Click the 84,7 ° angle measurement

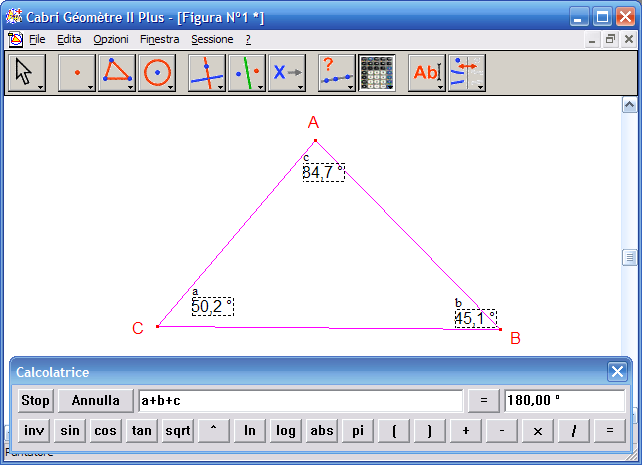323,172
